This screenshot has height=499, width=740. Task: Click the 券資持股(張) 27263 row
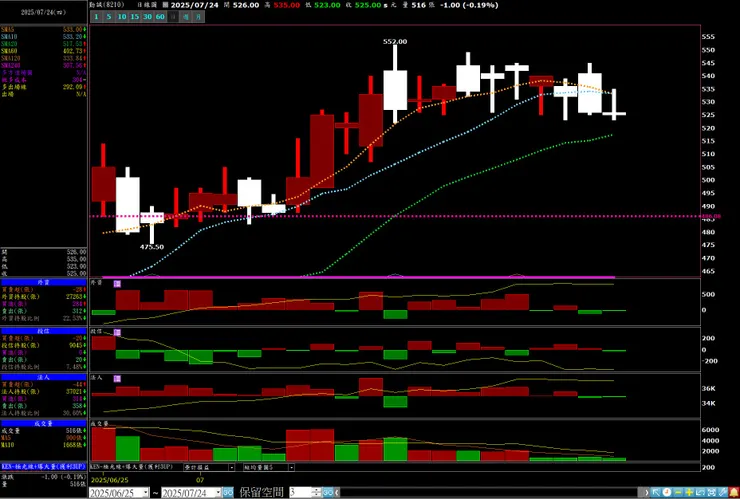pos(43,297)
